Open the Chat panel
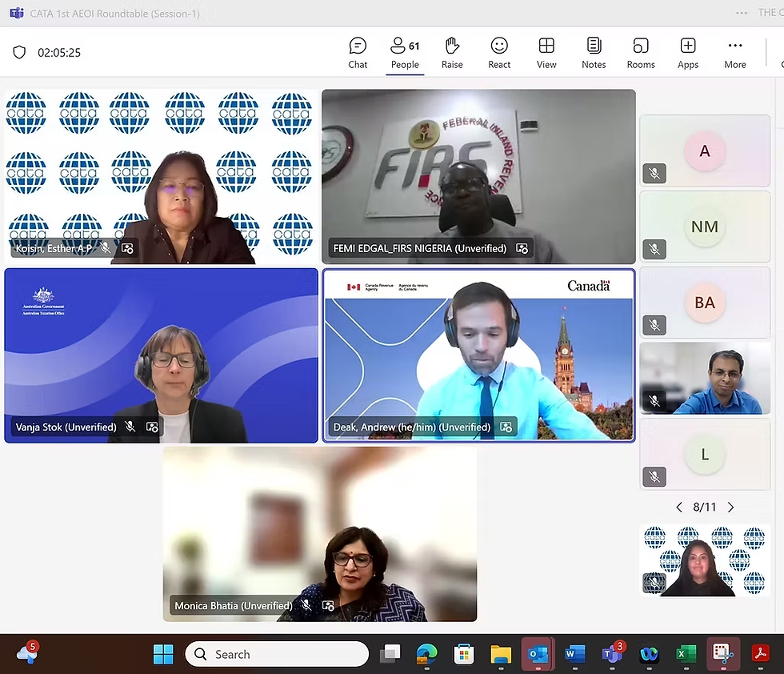Screen dimensions: 784x674 pyautogui.click(x=358, y=53)
